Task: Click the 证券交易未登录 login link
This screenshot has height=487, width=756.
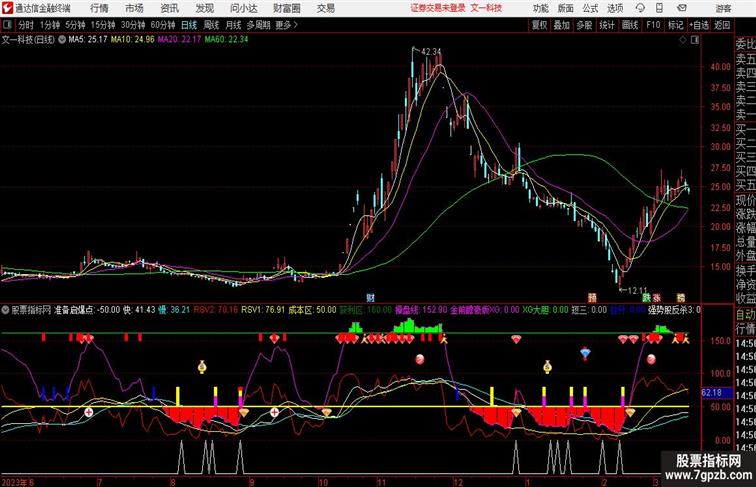Action: click(438, 8)
